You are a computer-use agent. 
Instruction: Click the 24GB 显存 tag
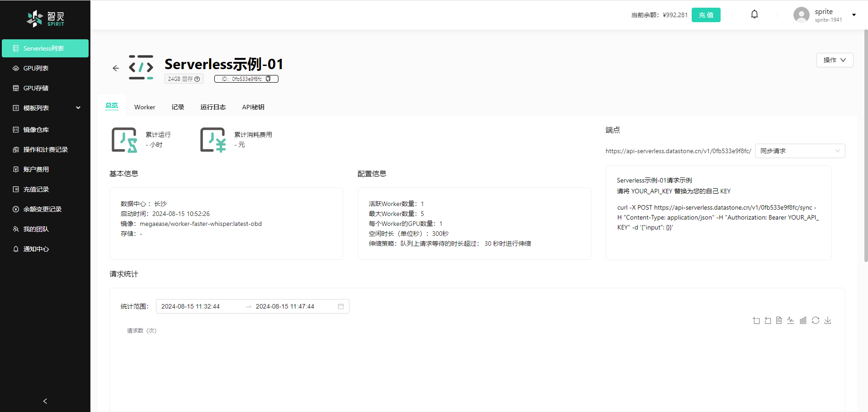(x=184, y=79)
